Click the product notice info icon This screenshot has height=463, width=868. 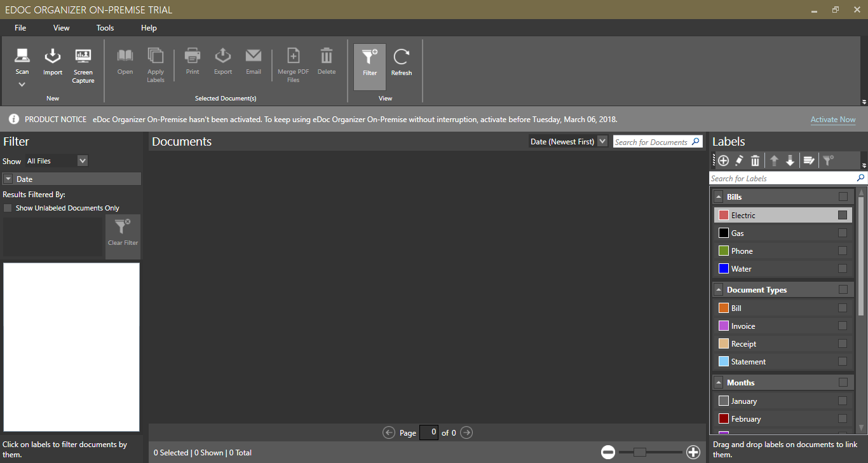click(13, 119)
